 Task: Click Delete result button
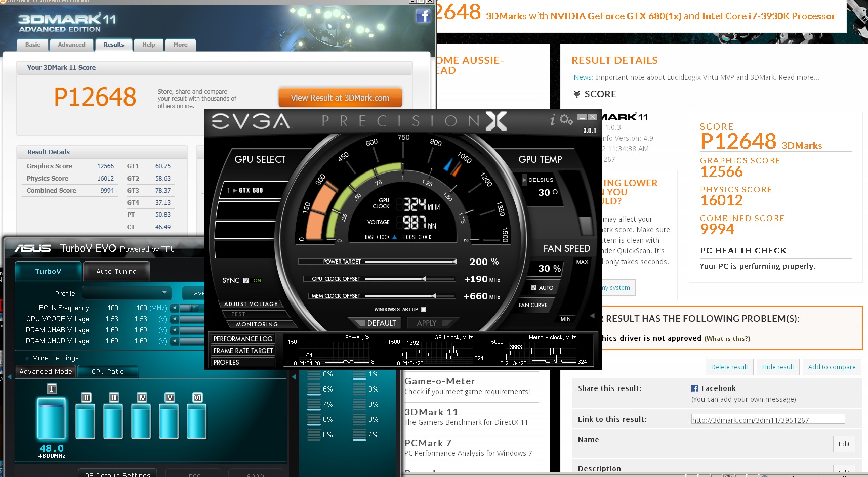point(729,367)
